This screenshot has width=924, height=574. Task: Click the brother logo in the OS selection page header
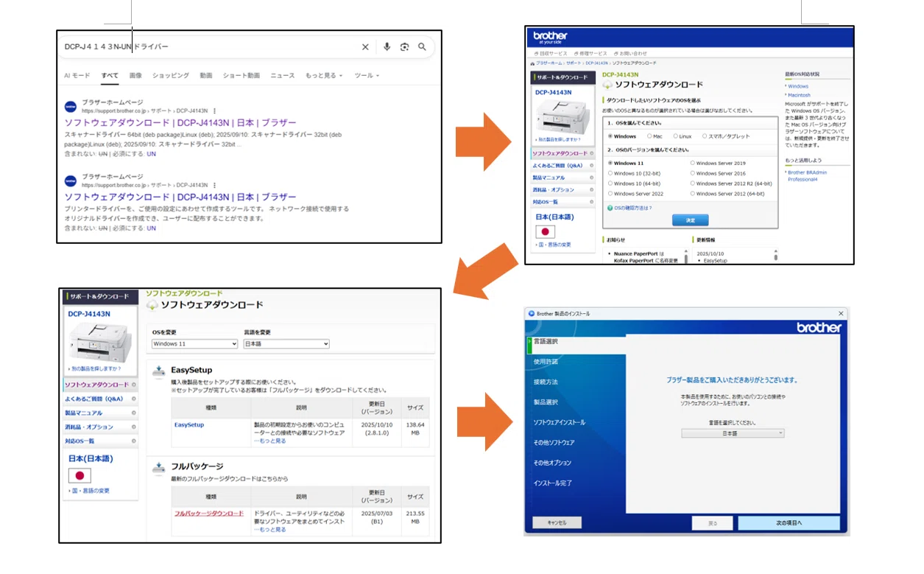[x=551, y=37]
